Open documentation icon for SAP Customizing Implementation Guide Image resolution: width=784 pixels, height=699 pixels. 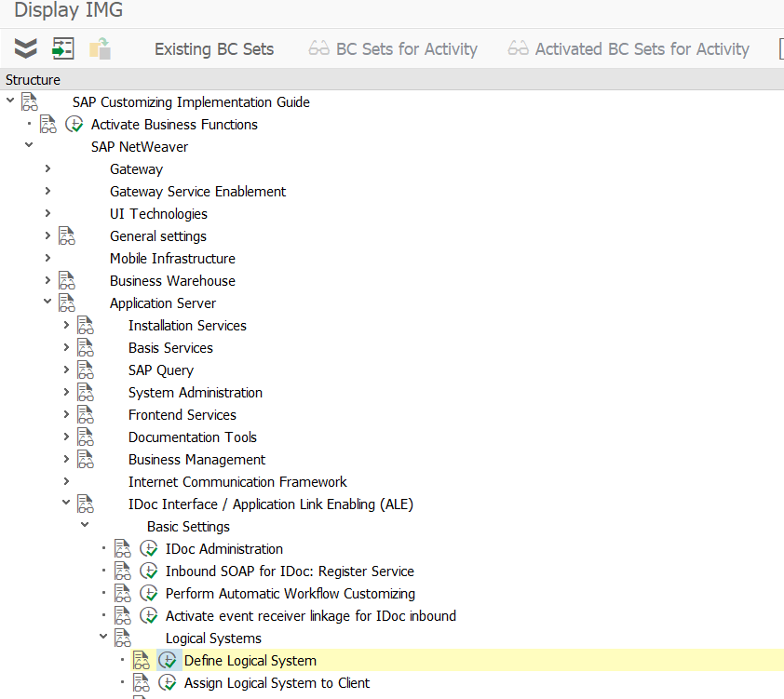tap(30, 102)
